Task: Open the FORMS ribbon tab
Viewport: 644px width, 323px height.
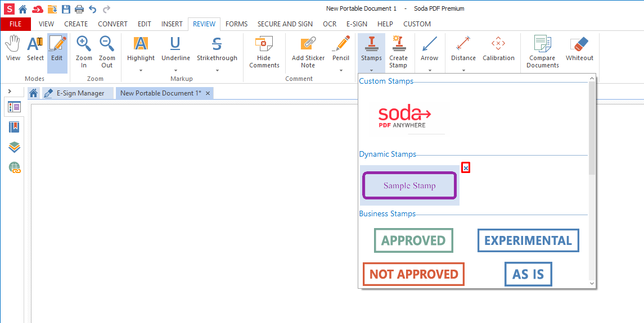Action: coord(237,24)
